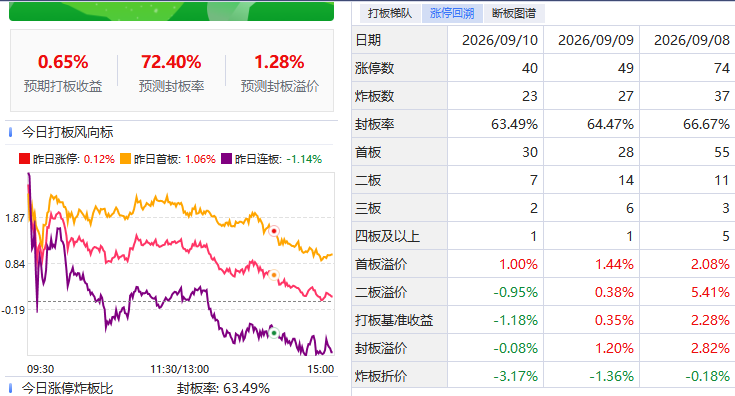This screenshot has width=735, height=396.
Task: Click the red dot marker on orange line
Action: [274, 231]
